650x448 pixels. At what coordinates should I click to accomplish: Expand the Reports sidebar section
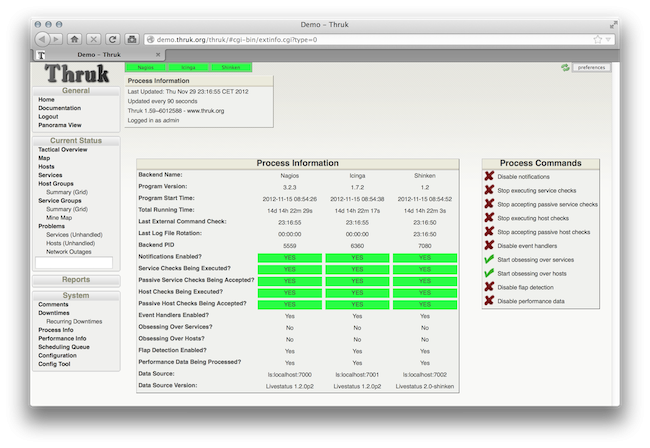pos(76,280)
